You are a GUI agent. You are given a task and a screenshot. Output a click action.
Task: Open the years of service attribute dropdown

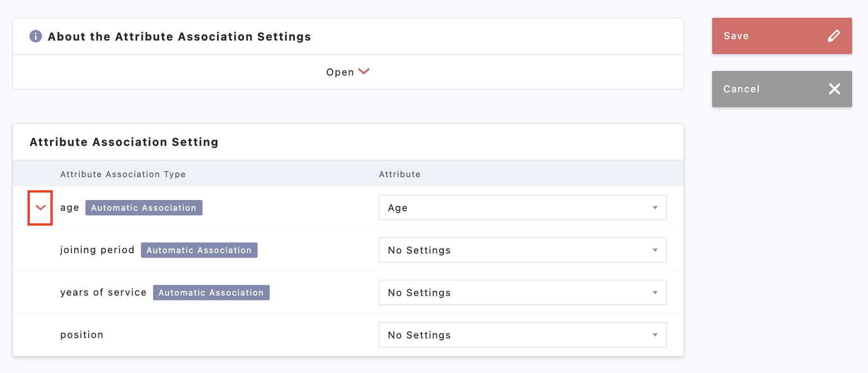click(522, 293)
